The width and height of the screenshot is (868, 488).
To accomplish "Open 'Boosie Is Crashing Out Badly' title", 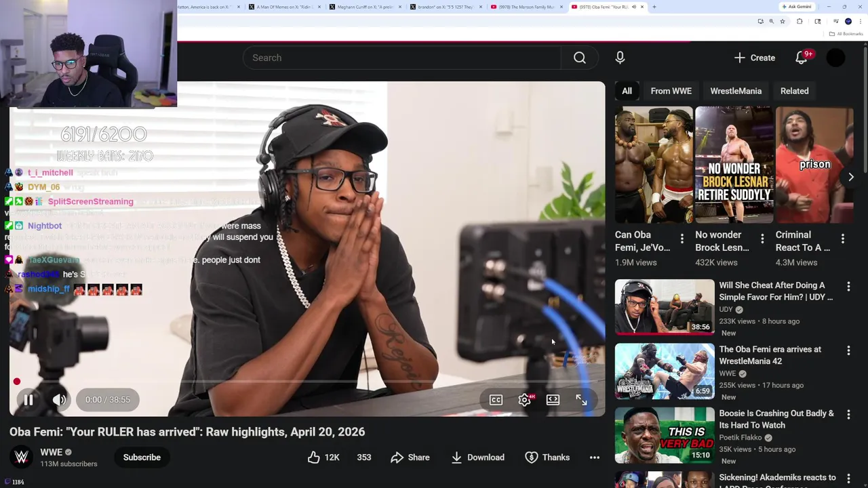I will (x=776, y=419).
